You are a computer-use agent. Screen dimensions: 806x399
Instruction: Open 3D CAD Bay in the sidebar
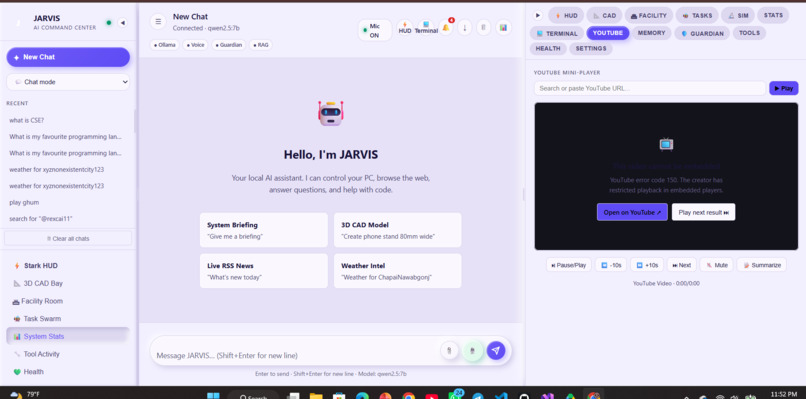(x=68, y=283)
